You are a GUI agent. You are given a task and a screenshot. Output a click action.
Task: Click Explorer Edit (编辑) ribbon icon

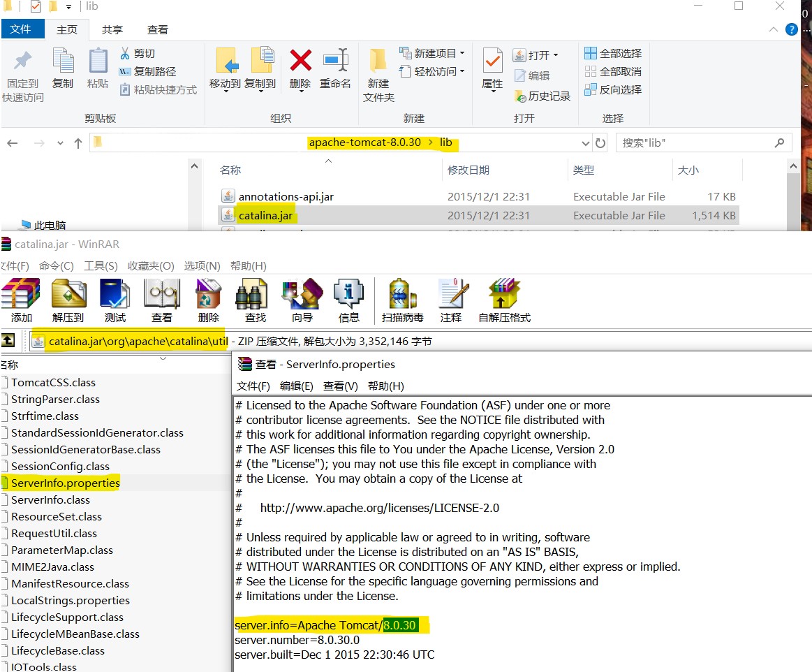(532, 75)
